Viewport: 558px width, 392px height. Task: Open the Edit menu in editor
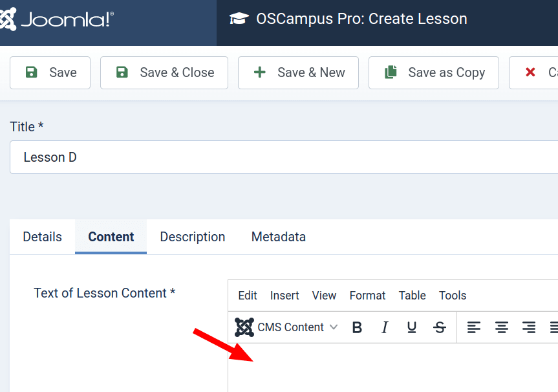click(248, 296)
